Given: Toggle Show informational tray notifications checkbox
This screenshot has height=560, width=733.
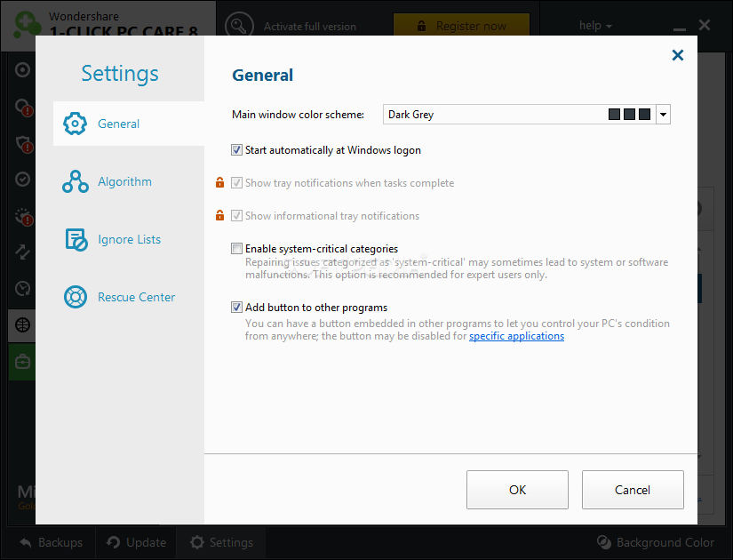Looking at the screenshot, I should 236,216.
